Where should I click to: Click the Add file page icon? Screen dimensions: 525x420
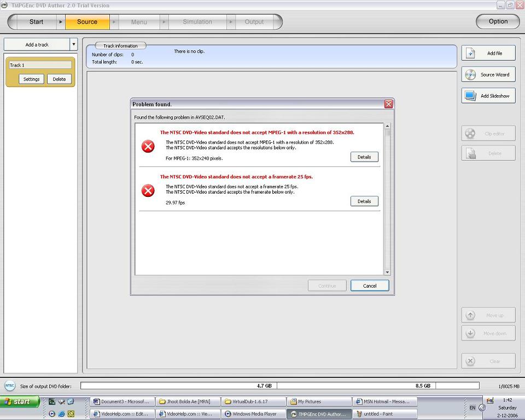[470, 53]
